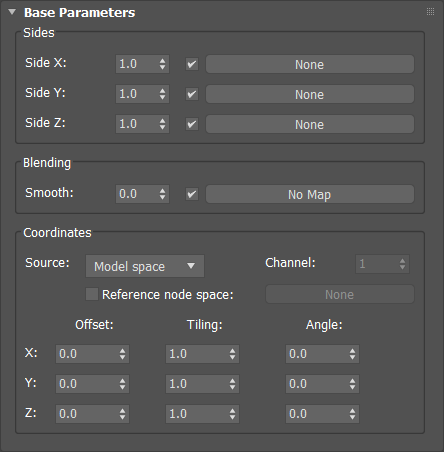Uncheck the Side X map checkbox
The height and width of the screenshot is (452, 444).
tap(192, 64)
